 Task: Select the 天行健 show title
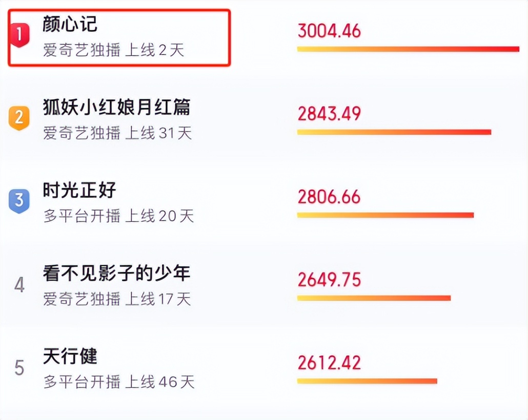click(x=70, y=356)
